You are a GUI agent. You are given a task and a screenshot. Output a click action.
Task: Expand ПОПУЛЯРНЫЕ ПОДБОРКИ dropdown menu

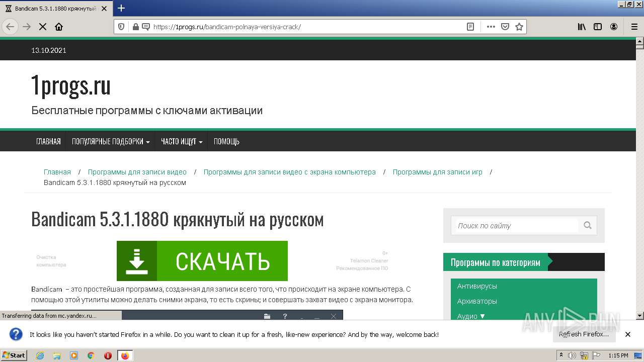(111, 141)
